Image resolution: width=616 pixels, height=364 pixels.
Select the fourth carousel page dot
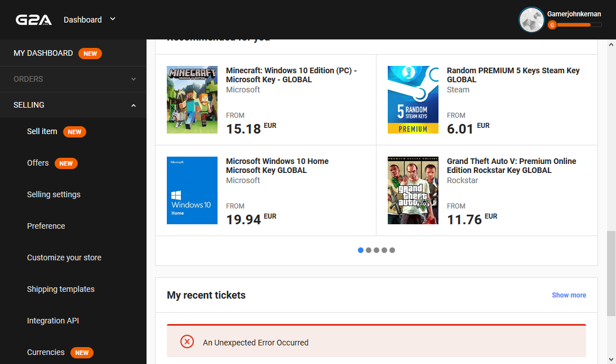pos(384,250)
